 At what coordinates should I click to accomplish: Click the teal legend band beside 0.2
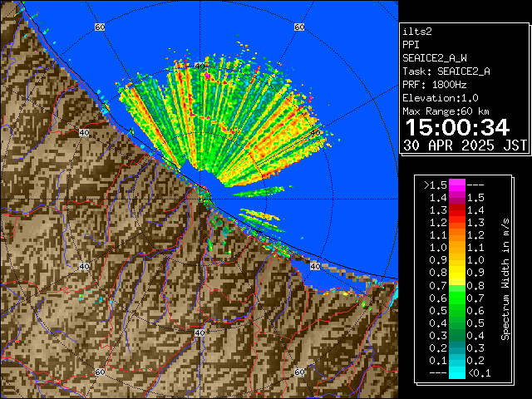[457, 347]
